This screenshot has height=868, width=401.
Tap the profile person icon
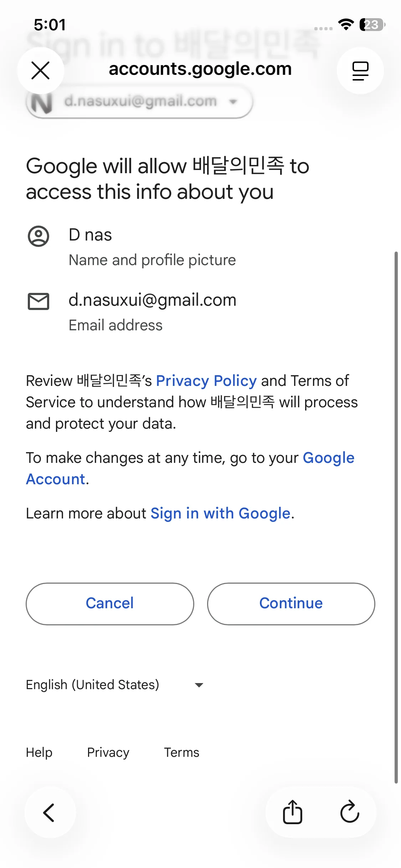tap(38, 236)
